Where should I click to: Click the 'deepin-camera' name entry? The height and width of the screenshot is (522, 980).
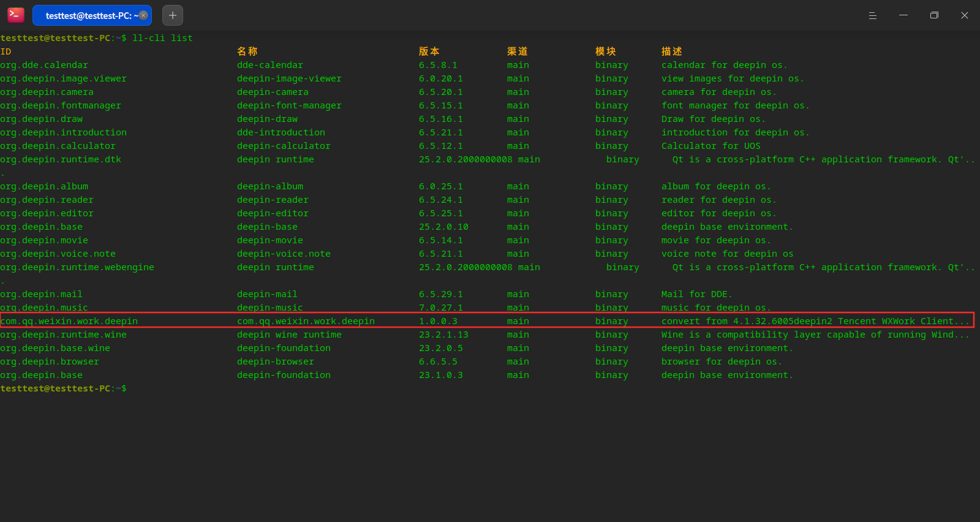tap(273, 92)
